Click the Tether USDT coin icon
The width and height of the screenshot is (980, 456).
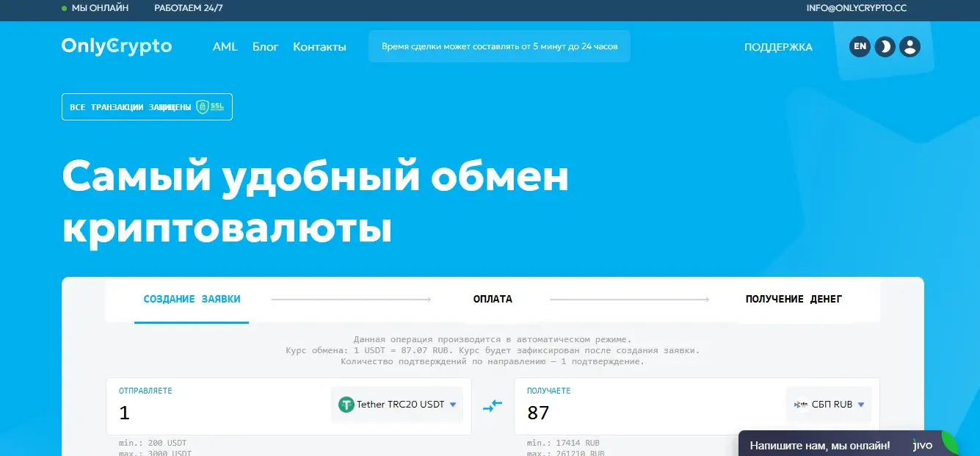[x=346, y=405]
